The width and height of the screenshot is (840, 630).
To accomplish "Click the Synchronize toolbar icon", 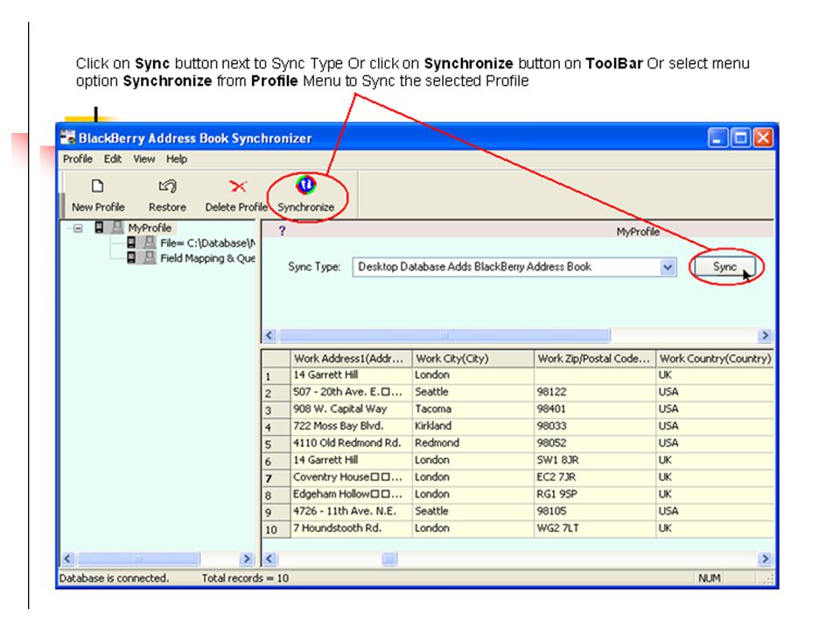I will 306,185.
